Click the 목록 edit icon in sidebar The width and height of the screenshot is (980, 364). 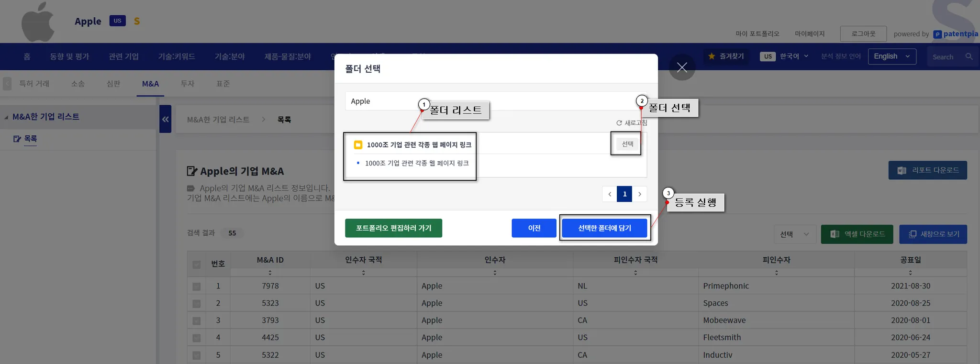click(x=17, y=139)
